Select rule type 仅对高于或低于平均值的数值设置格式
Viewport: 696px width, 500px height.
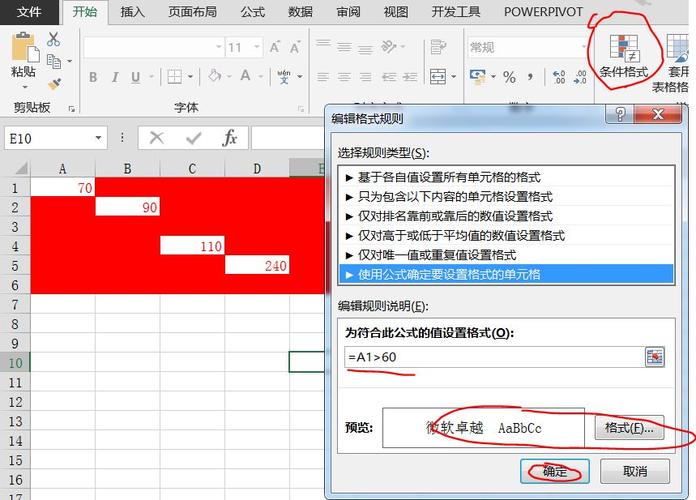point(506,235)
